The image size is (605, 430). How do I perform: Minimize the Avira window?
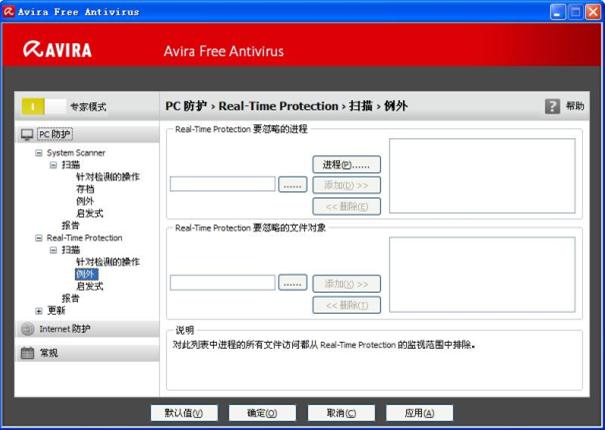click(557, 12)
